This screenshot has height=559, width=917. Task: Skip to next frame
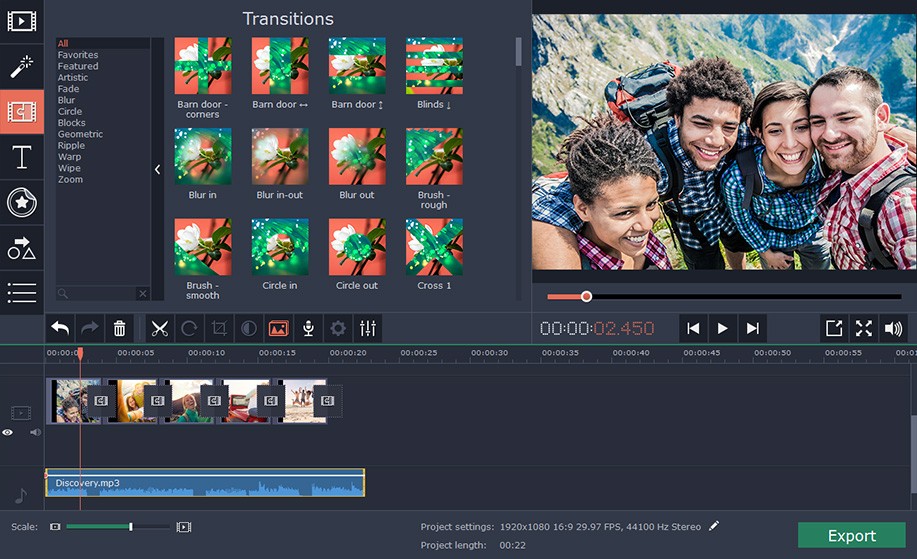click(753, 329)
